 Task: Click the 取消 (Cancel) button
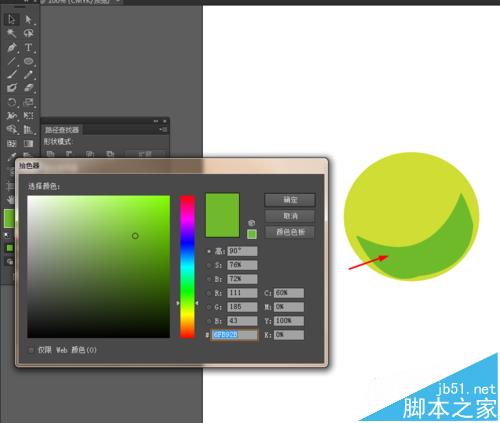(290, 216)
